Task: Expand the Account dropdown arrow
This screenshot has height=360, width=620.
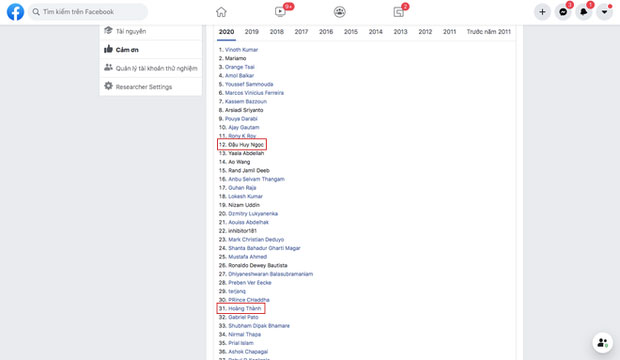Action: tap(604, 12)
